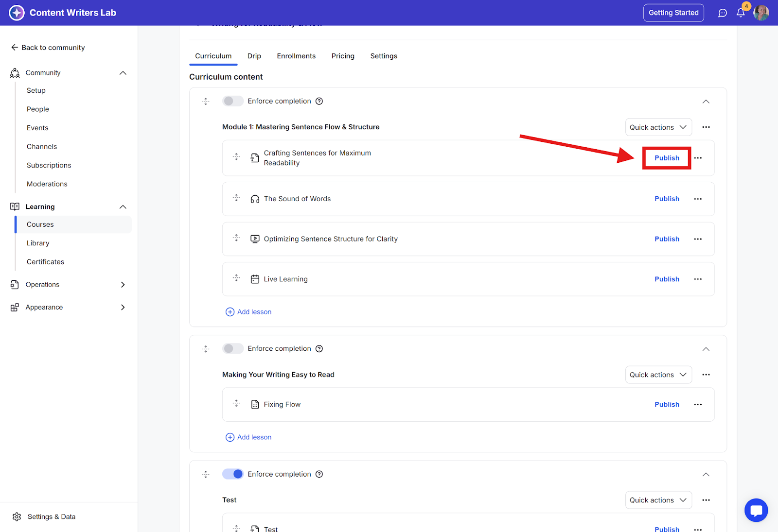Image resolution: width=778 pixels, height=532 pixels.
Task: Toggle Enforce completion for Making Your Writing section
Action: click(x=232, y=349)
